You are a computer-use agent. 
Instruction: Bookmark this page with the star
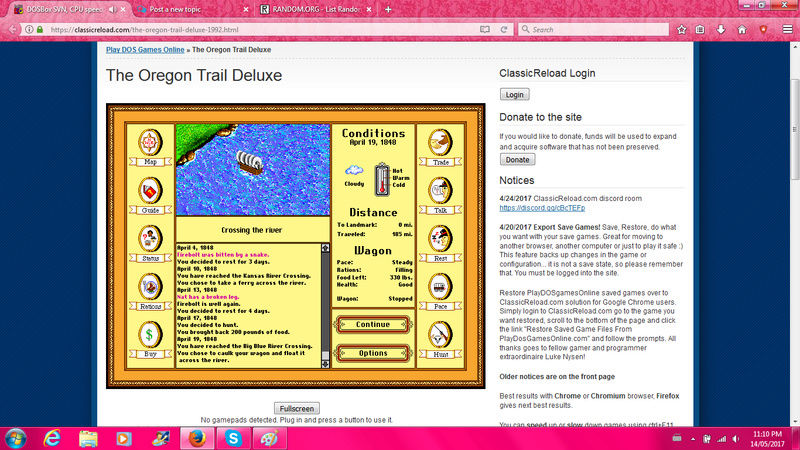[682, 30]
